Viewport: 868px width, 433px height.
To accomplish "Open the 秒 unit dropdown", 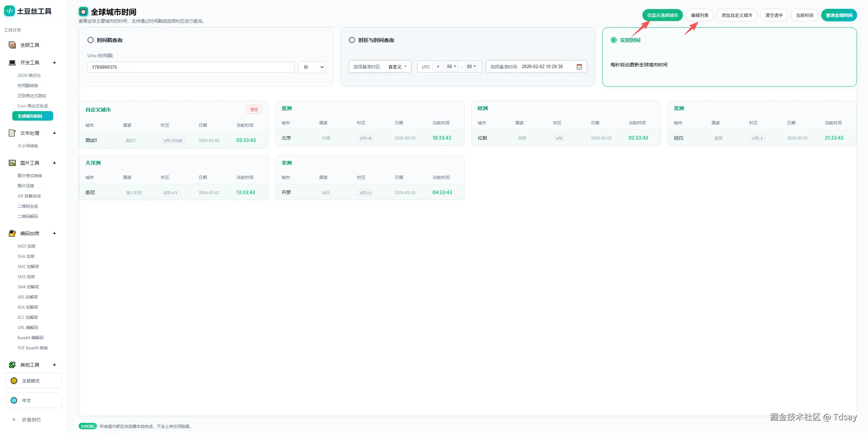I will tap(312, 67).
